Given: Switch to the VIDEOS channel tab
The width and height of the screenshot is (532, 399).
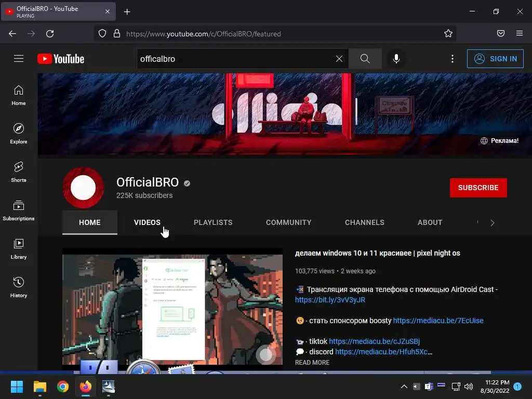Looking at the screenshot, I should point(147,222).
